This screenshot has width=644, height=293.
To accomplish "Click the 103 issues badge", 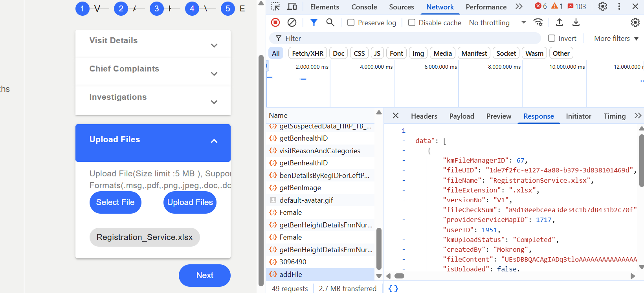I will (577, 6).
